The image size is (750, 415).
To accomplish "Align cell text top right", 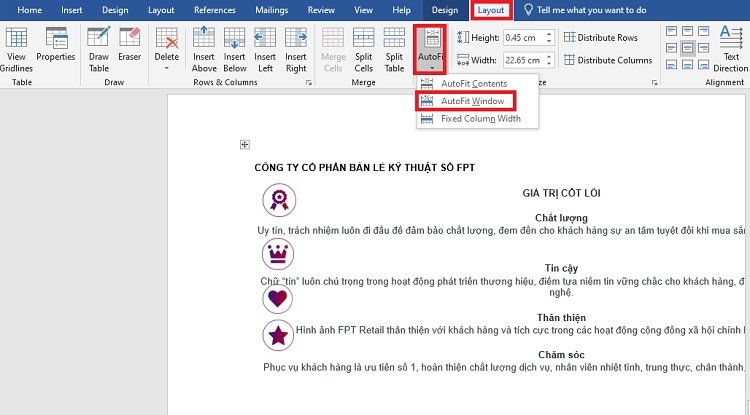I will coord(703,32).
